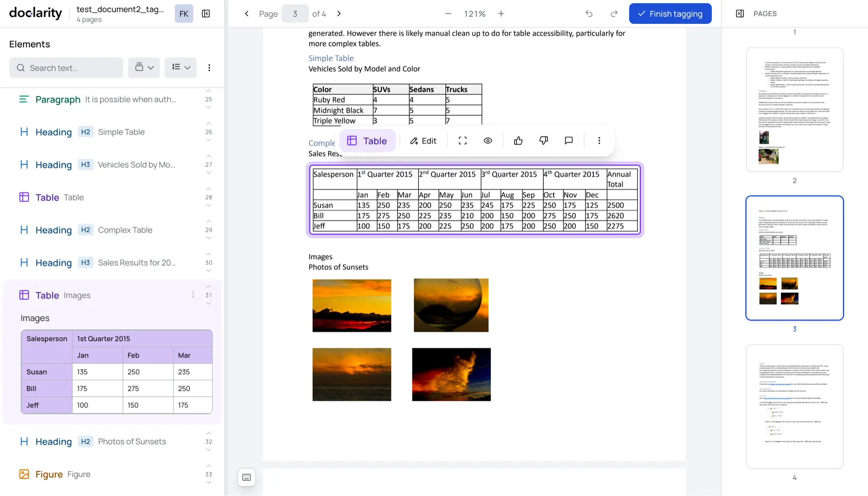Click the Susan cell in the preview table
Viewport: 868px width, 496px height.
tap(47, 372)
